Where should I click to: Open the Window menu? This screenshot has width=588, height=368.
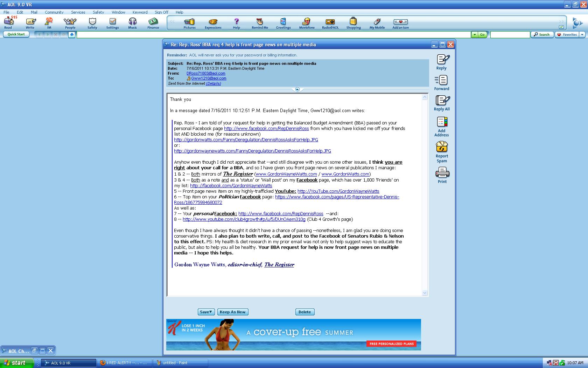[x=118, y=12]
